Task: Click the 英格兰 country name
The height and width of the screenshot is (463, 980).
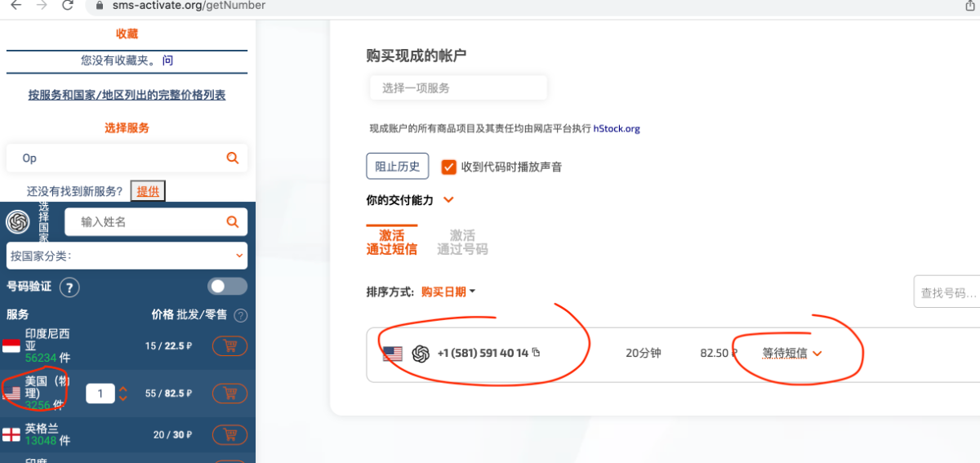Action: pyautogui.click(x=42, y=428)
